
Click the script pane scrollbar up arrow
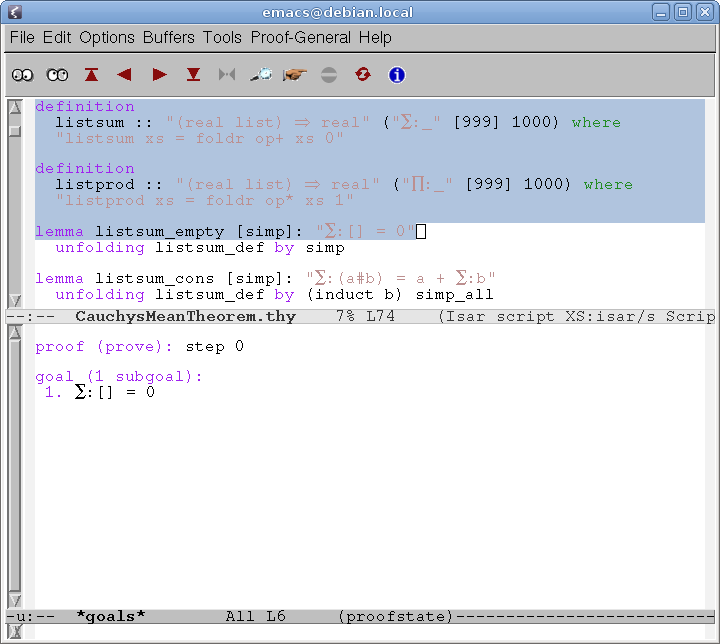[14, 106]
